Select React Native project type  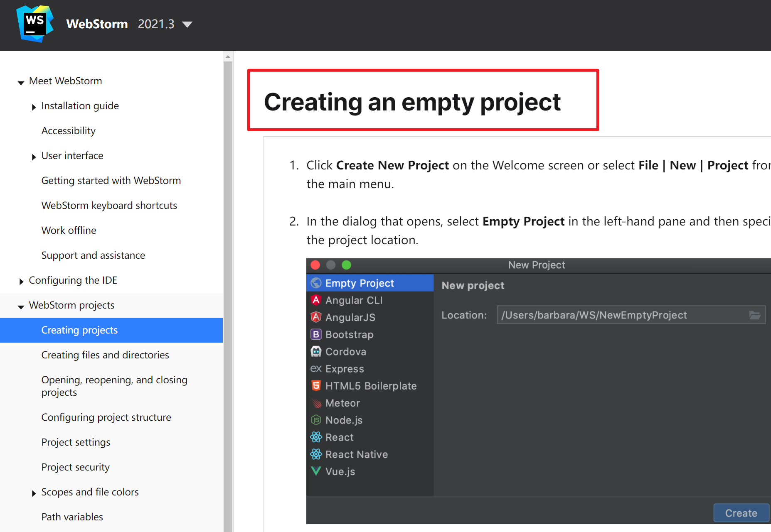click(x=370, y=454)
